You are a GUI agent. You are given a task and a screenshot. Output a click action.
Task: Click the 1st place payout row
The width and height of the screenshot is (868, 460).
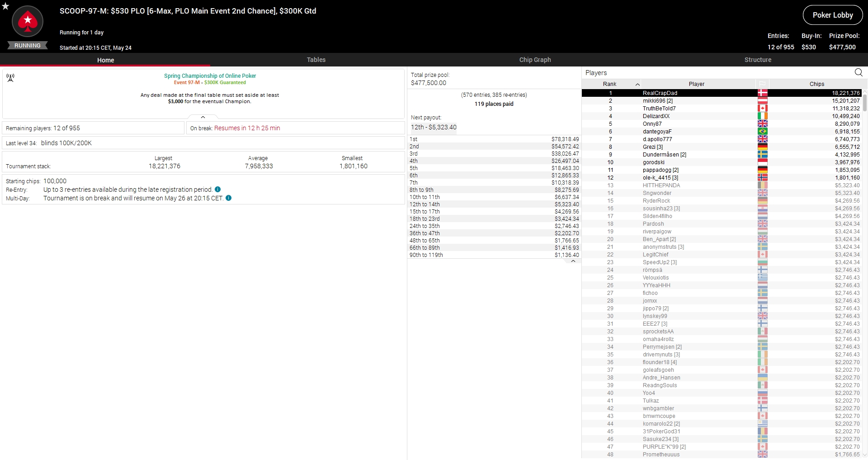(494, 139)
